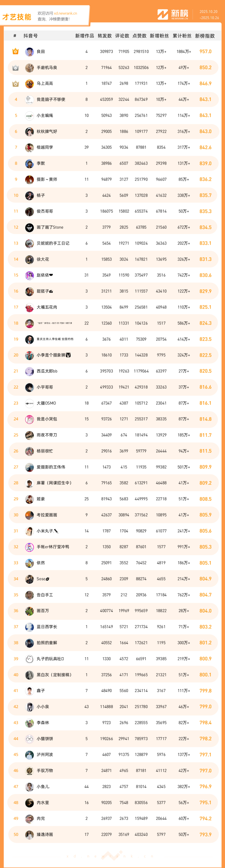This screenshot has height=868, width=225.
Task: Click the bronze crown icon beside 乌上高高
Action: point(15,84)
